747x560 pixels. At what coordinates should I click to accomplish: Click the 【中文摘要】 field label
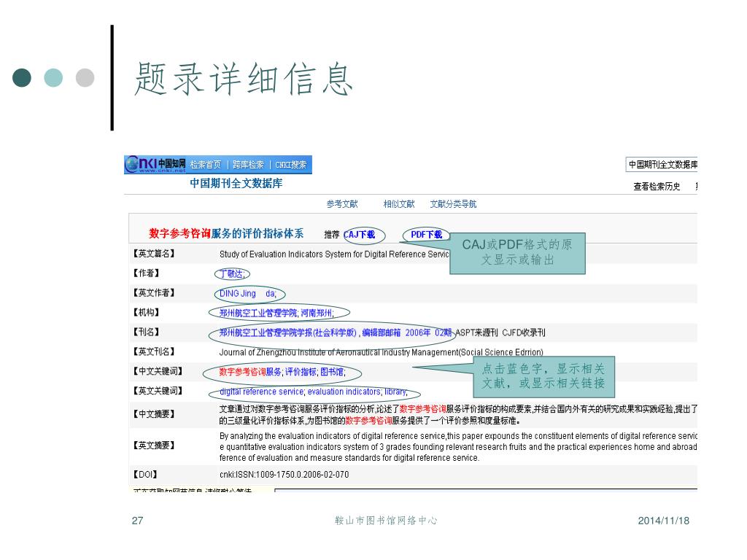point(154,414)
